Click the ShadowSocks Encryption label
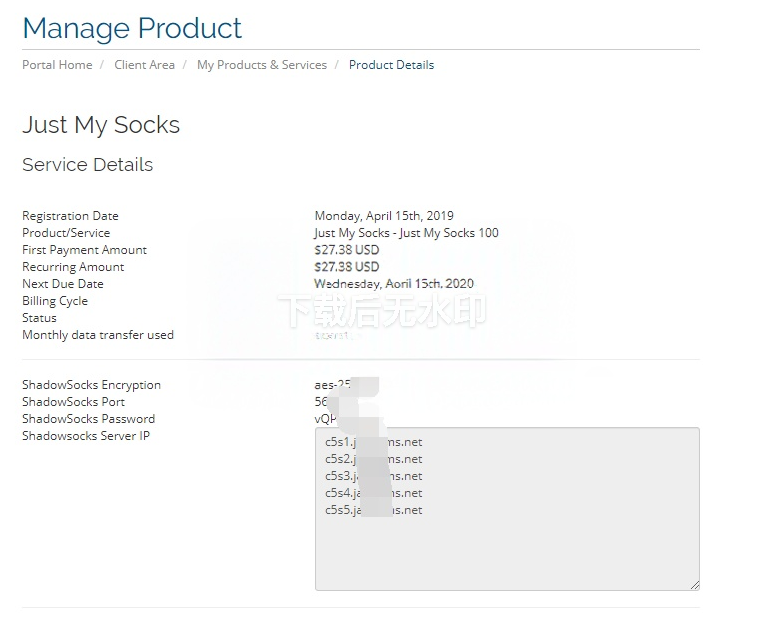This screenshot has width=762, height=624. click(x=91, y=385)
